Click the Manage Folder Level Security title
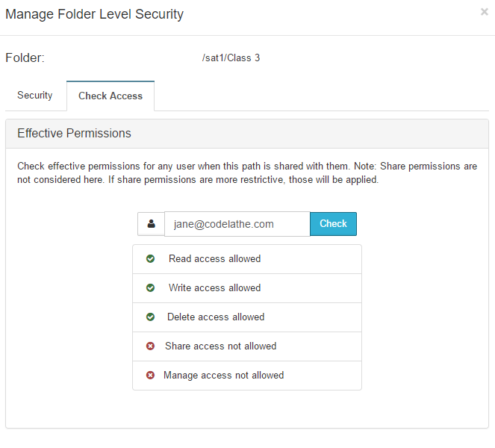The width and height of the screenshot is (495, 448). pos(94,14)
